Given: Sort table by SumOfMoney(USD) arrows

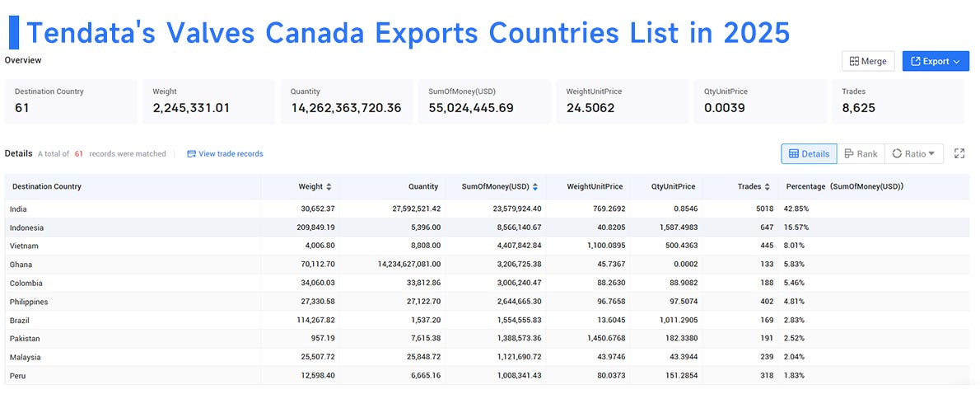Looking at the screenshot, I should coord(535,187).
